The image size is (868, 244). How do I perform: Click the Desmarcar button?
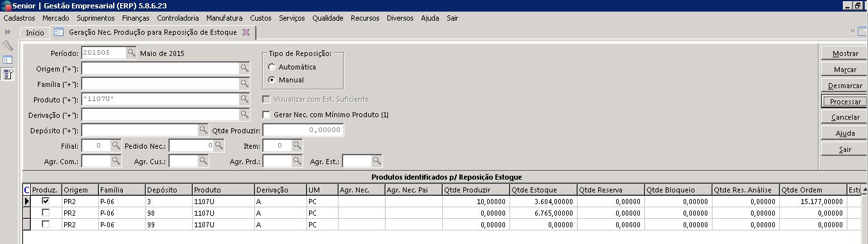845,85
